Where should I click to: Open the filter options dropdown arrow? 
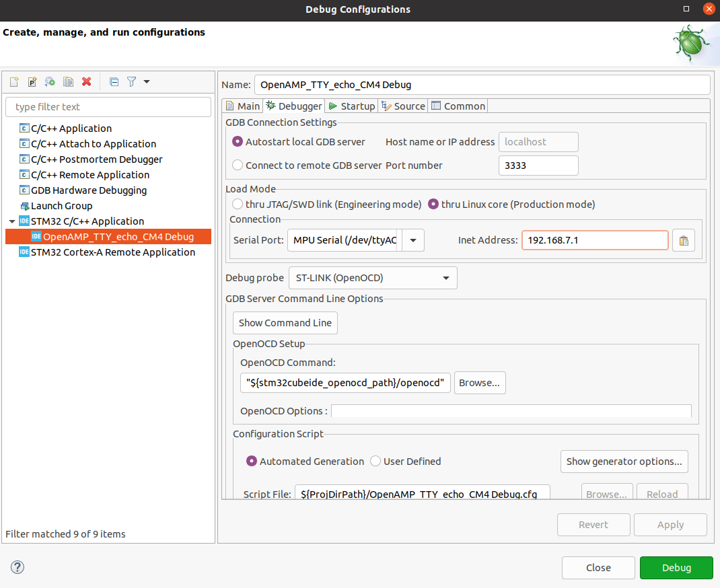click(x=147, y=81)
